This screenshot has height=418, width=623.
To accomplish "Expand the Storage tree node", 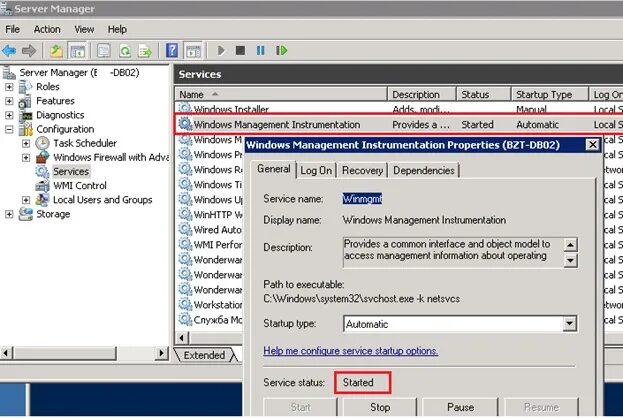I will (9, 214).
